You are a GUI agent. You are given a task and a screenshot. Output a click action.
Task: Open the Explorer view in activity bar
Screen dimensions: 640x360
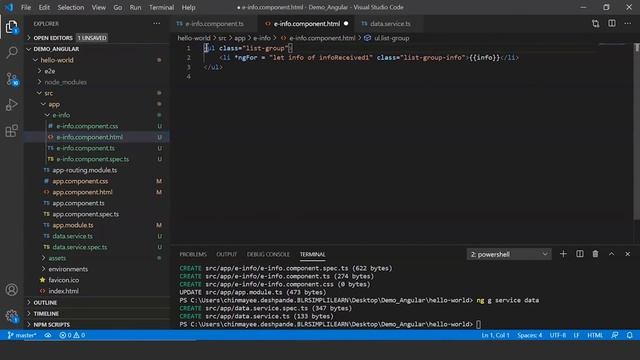[11, 27]
